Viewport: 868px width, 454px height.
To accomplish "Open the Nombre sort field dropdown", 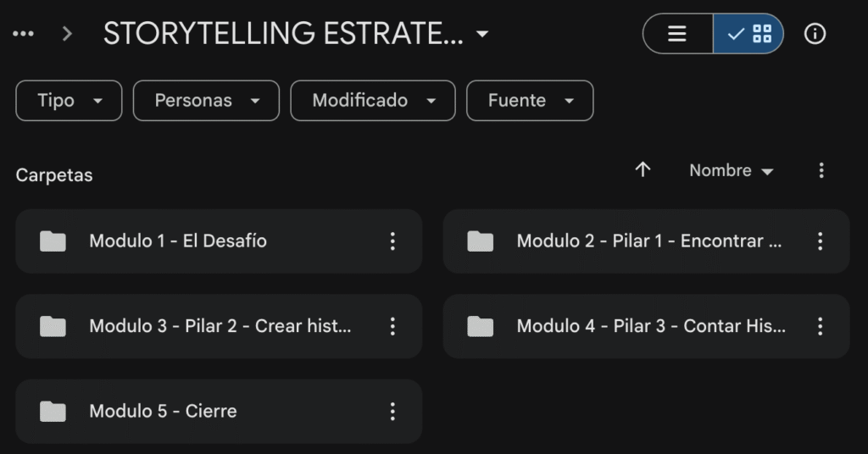I will click(x=731, y=170).
